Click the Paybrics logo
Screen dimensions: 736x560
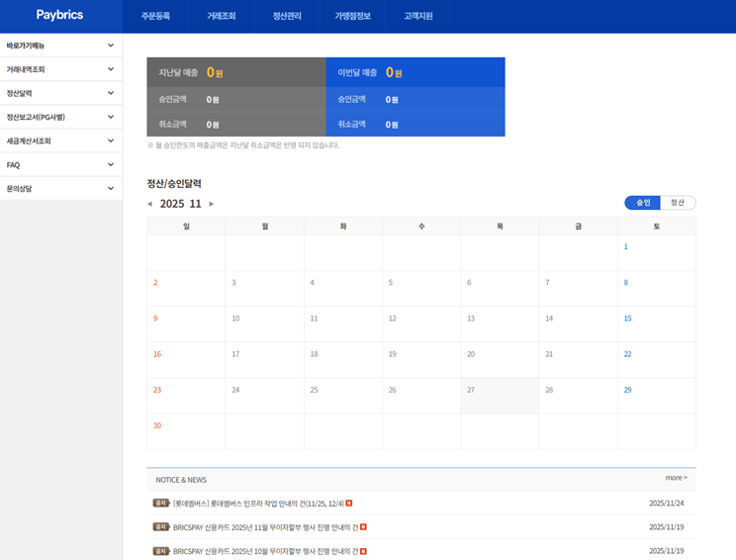[x=59, y=15]
